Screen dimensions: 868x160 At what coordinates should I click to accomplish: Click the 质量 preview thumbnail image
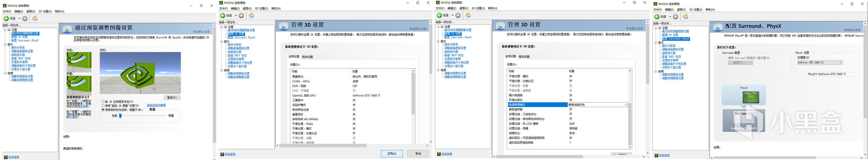[x=79, y=85]
